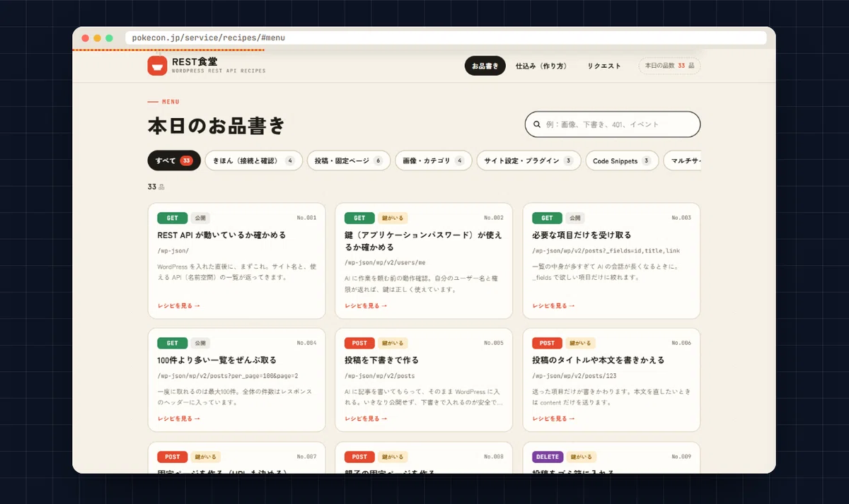Click path /wp-json/wp/v2/posts?_fields=id,title,link
849x504 pixels.
[606, 250]
